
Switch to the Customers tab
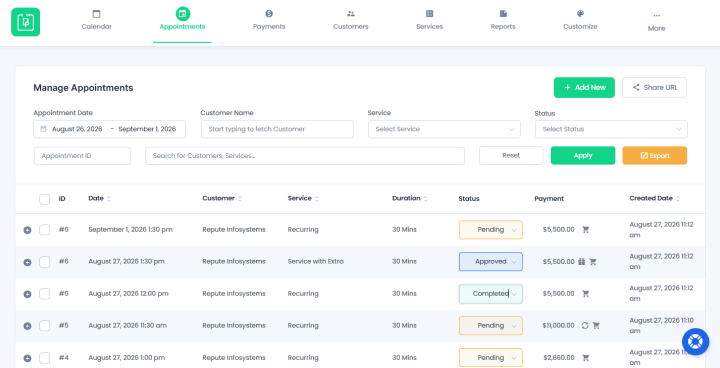(x=351, y=21)
